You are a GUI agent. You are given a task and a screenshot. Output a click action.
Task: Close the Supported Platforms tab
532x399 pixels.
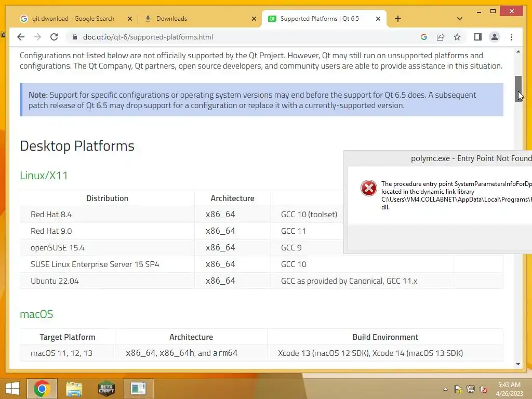378,19
